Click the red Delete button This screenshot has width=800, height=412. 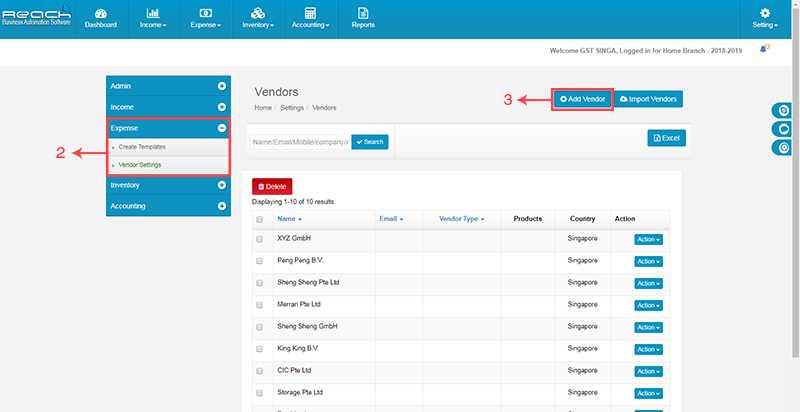(272, 187)
